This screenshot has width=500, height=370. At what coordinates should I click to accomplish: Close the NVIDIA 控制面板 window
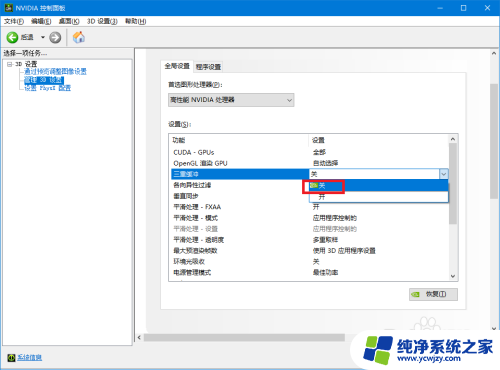click(x=487, y=8)
